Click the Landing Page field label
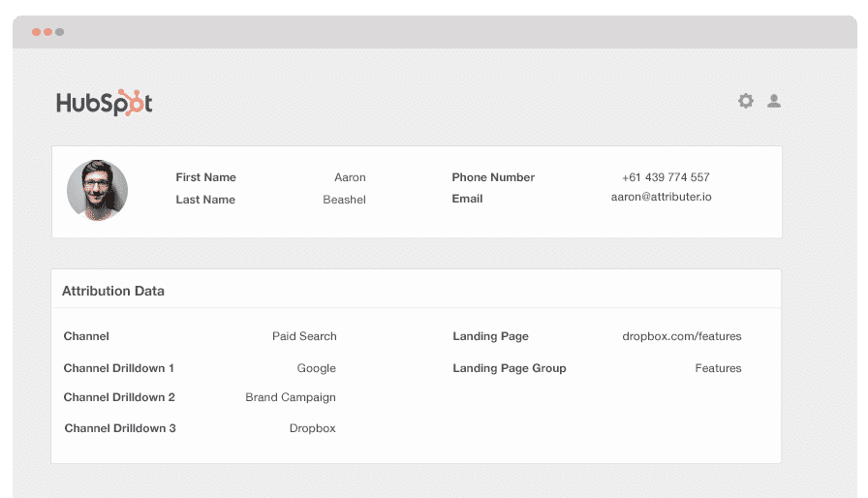Image resolution: width=868 pixels, height=498 pixels. 490,336
